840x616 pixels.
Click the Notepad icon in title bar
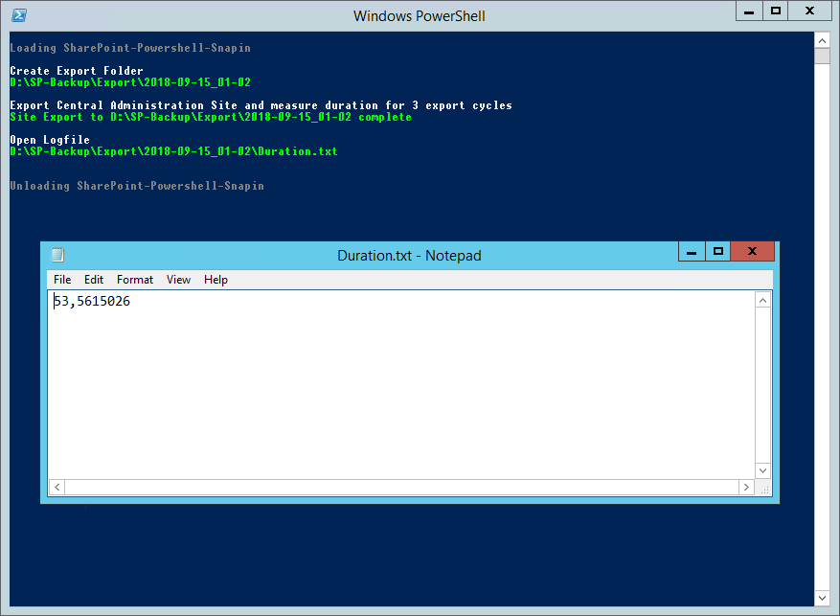pyautogui.click(x=57, y=255)
